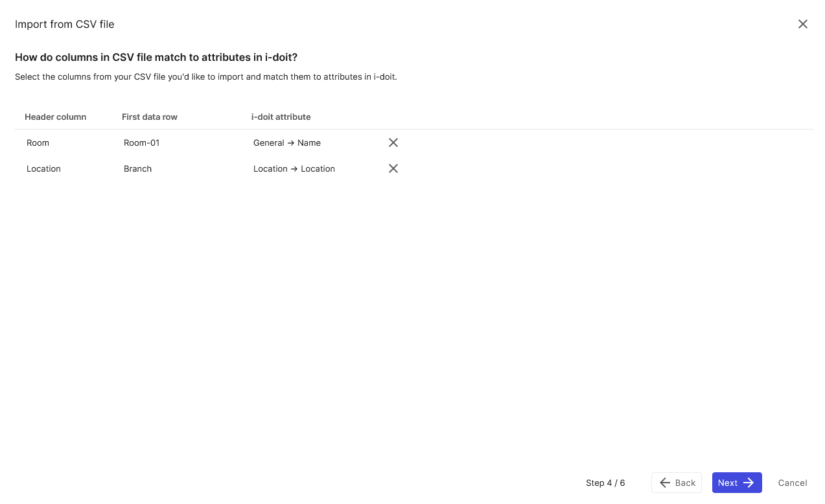
Task: Click the column selection instruction text
Action: tap(206, 76)
